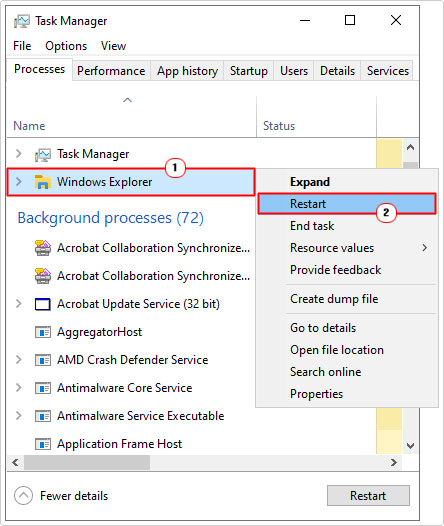Click the AMD Crash Defender Service icon
This screenshot has height=526, width=444.
[x=43, y=360]
